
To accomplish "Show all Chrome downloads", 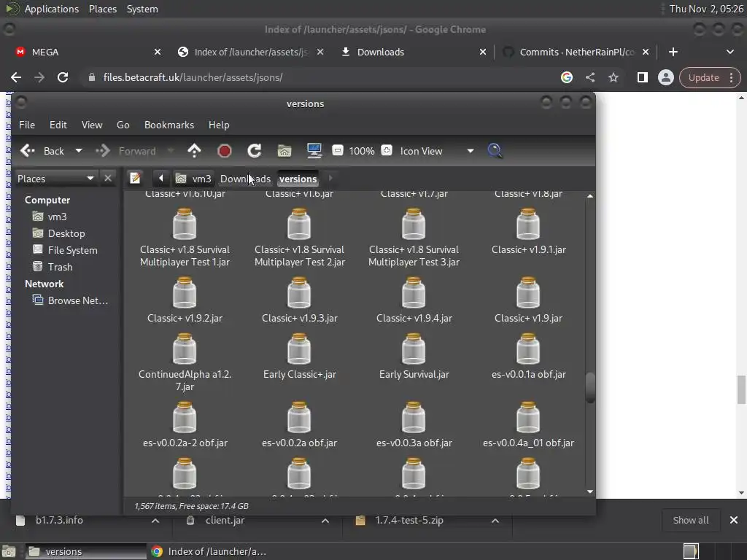I will coord(690,520).
